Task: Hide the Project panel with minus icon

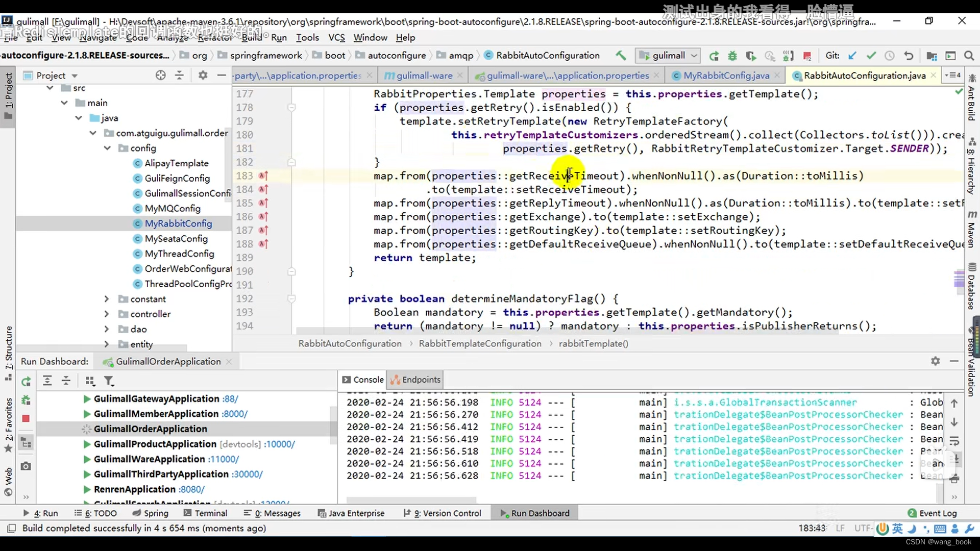Action: (x=222, y=75)
